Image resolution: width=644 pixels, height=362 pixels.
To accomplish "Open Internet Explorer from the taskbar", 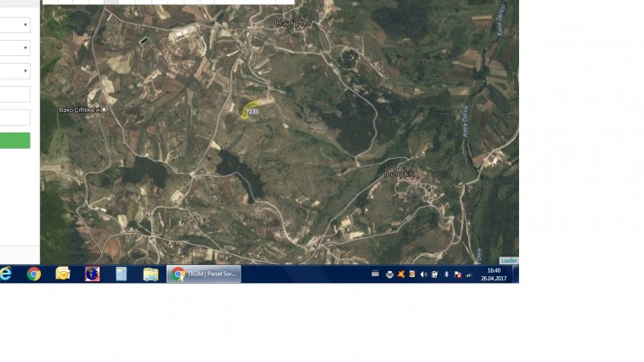I will (6, 274).
